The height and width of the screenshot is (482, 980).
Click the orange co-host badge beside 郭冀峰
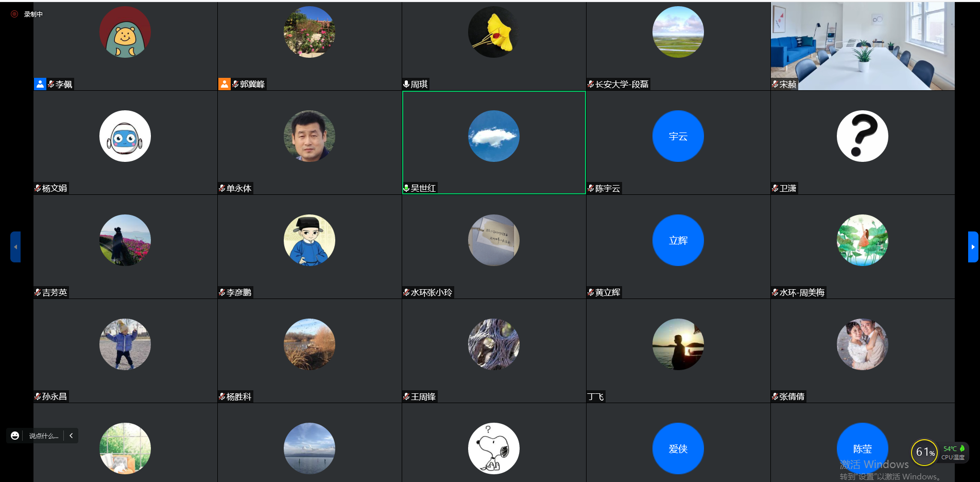click(225, 84)
